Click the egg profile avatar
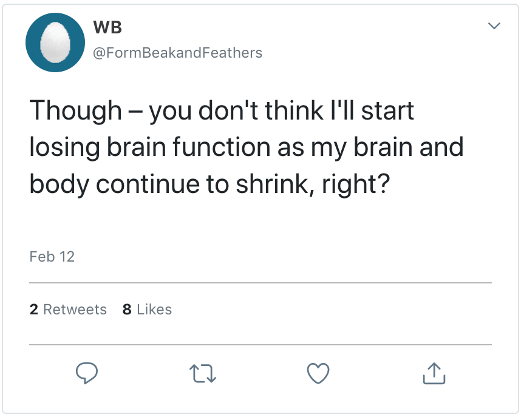The image size is (521, 420). [x=55, y=42]
